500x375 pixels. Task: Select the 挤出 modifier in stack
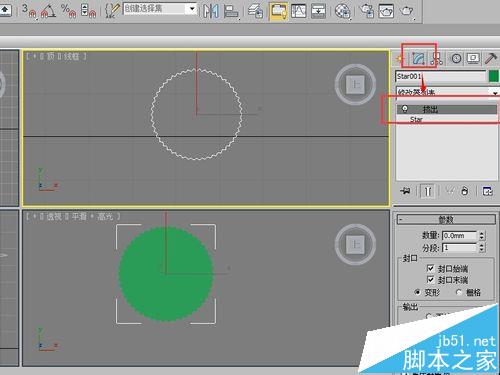coord(447,109)
